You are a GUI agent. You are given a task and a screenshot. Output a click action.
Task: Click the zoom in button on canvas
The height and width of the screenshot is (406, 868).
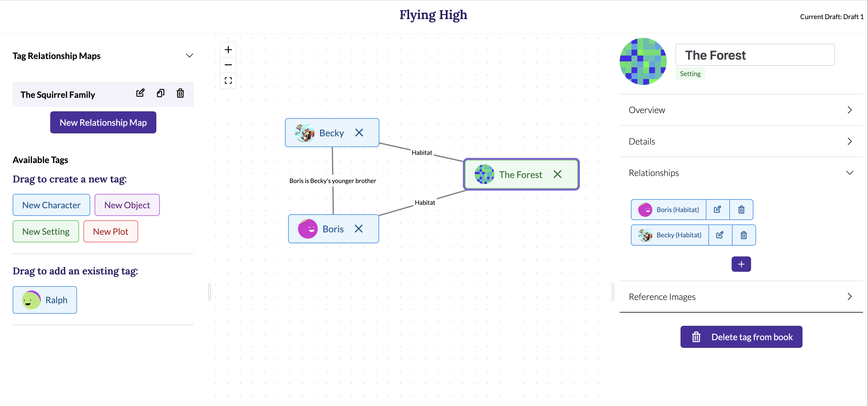click(x=228, y=49)
